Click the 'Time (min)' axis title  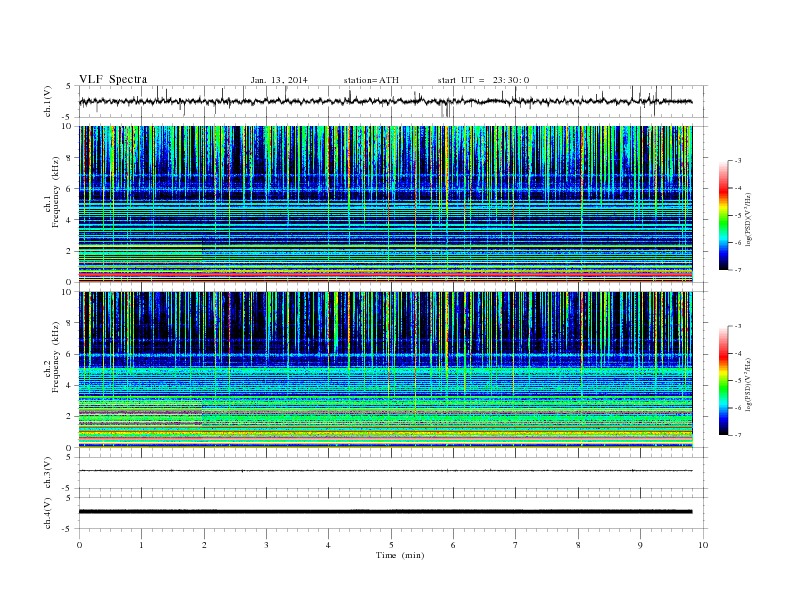400,555
